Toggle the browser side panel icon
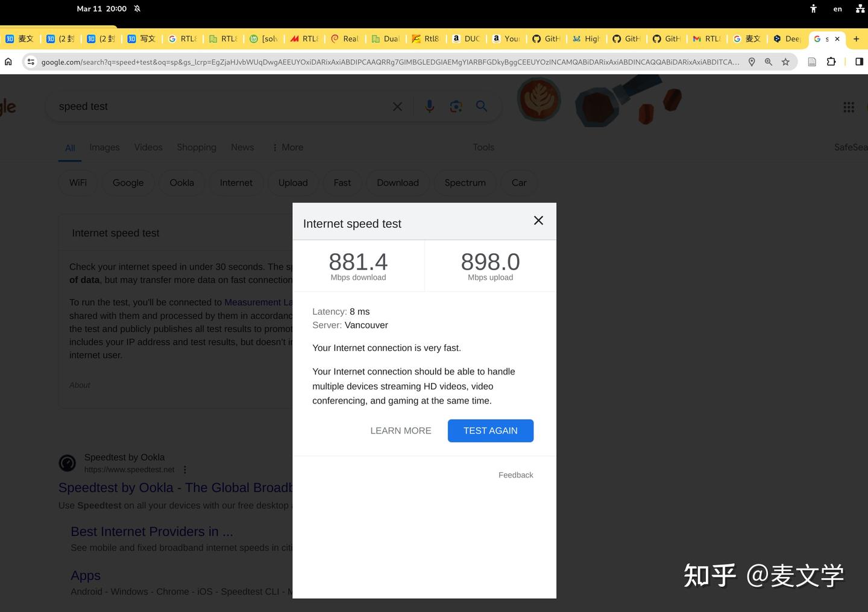Image resolution: width=868 pixels, height=612 pixels. click(x=858, y=62)
